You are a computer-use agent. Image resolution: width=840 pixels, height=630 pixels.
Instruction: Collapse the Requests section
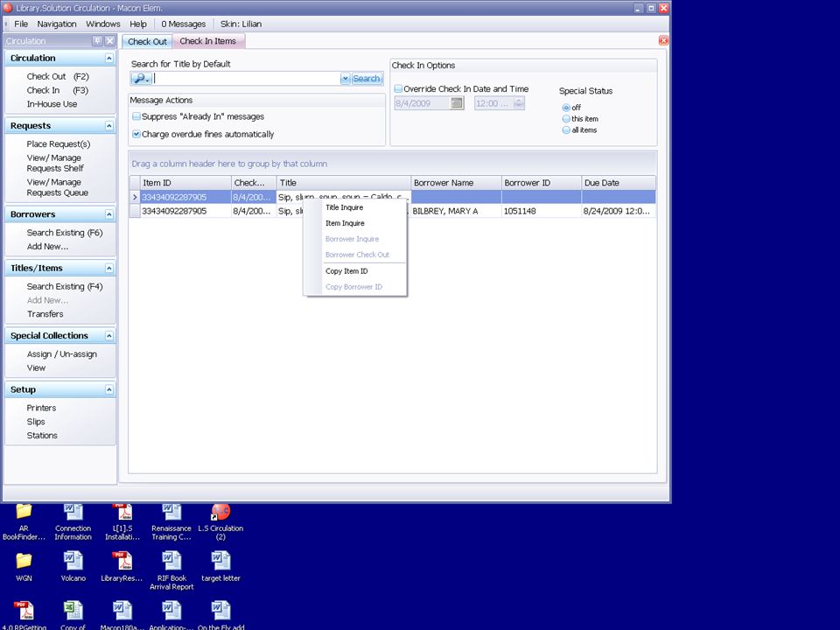(x=108, y=126)
